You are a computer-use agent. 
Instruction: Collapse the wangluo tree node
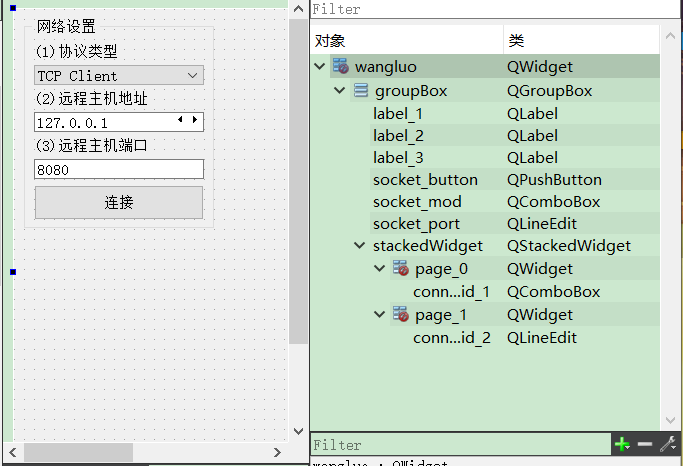pyautogui.click(x=320, y=67)
